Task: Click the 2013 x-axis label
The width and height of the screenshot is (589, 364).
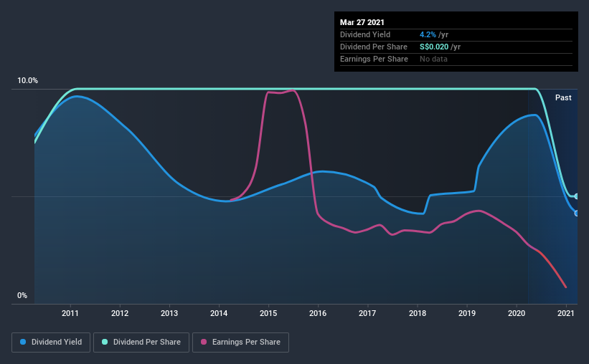Action: tap(169, 313)
